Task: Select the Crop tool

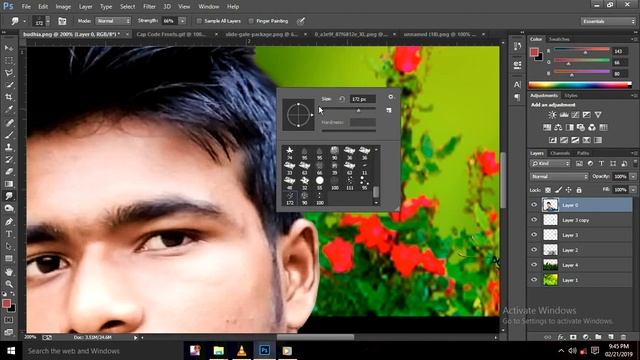Action: tap(9, 97)
